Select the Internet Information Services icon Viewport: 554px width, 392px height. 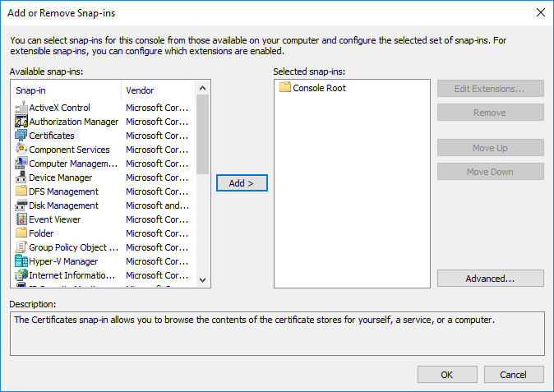21,275
